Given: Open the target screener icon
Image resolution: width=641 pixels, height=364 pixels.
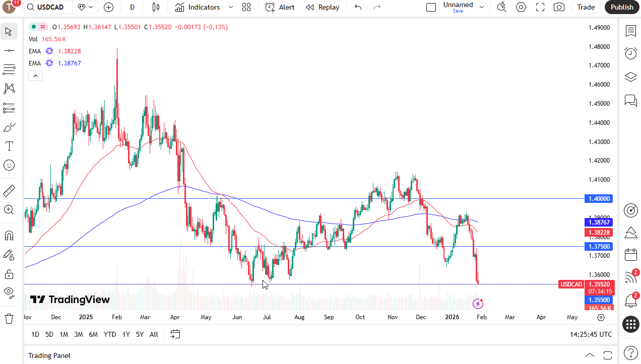Looking at the screenshot, I should tap(630, 210).
